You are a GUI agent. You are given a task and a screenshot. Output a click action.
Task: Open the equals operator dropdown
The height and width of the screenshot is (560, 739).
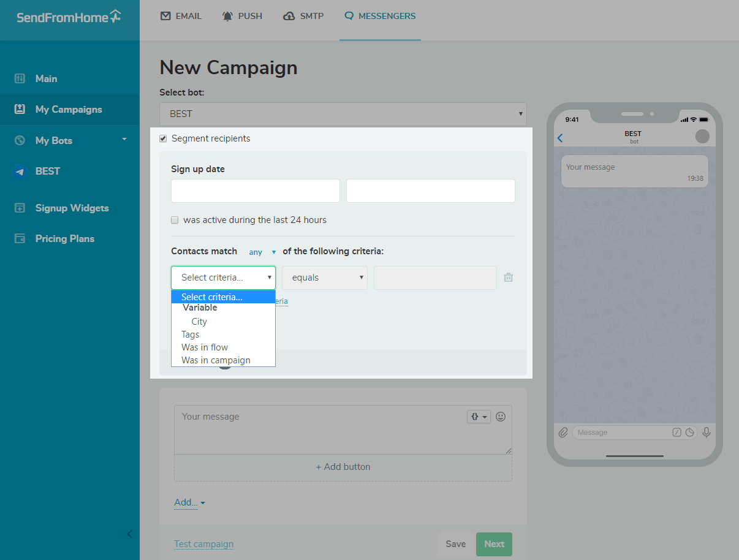coord(324,278)
